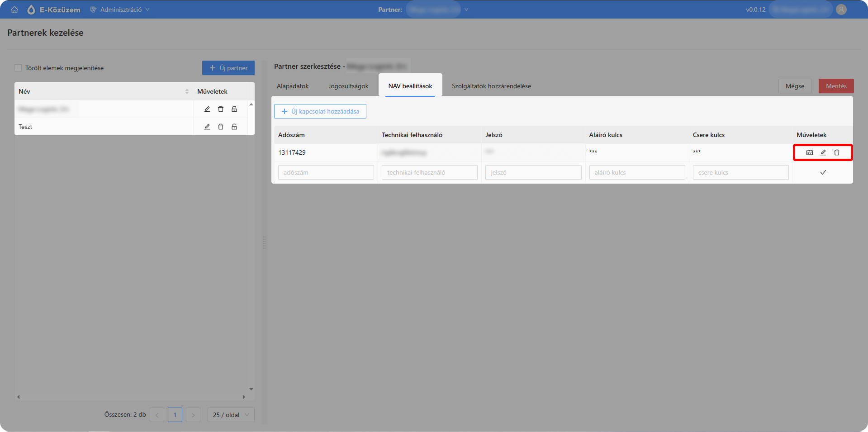Viewport: 868px width, 432px height.
Task: Click the Mentés button
Action: click(836, 86)
